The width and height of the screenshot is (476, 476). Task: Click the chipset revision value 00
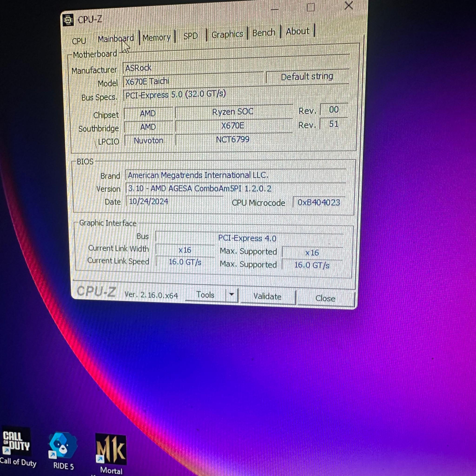point(334,109)
